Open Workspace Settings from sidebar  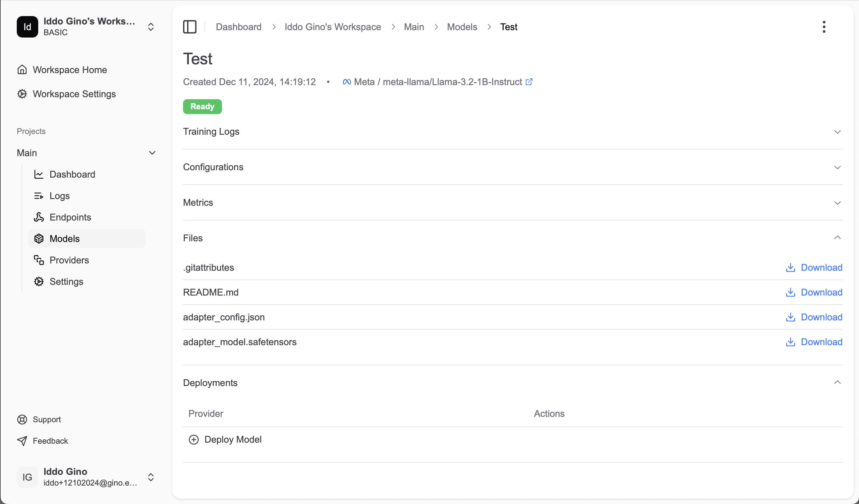click(x=74, y=94)
